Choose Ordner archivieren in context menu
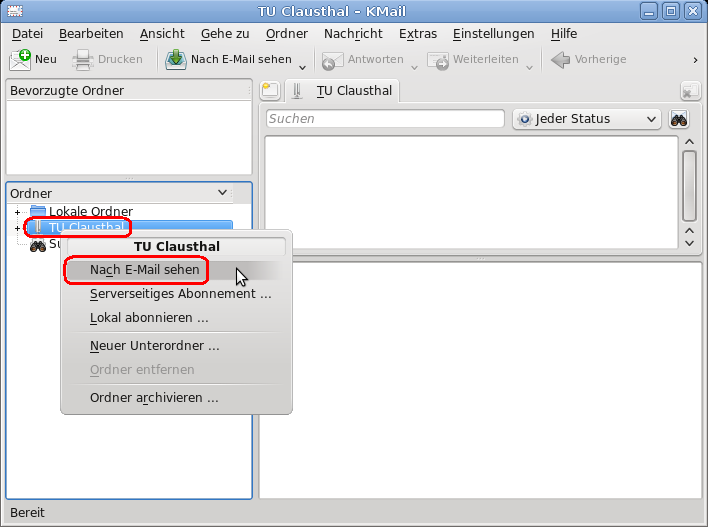 pos(177,398)
